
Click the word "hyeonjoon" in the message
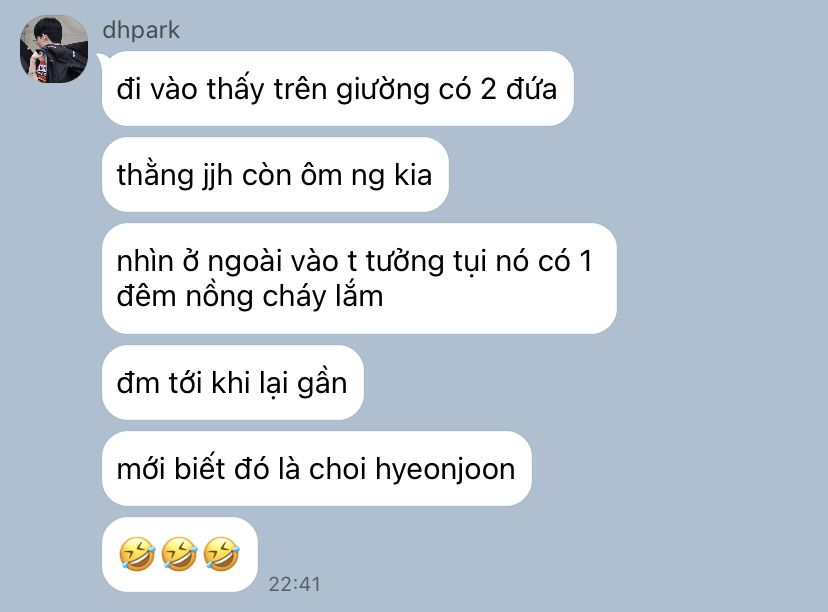[445, 469]
